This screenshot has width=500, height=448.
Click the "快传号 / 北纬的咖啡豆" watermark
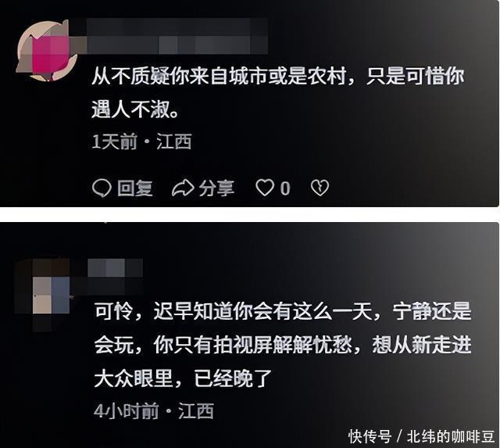click(x=422, y=436)
